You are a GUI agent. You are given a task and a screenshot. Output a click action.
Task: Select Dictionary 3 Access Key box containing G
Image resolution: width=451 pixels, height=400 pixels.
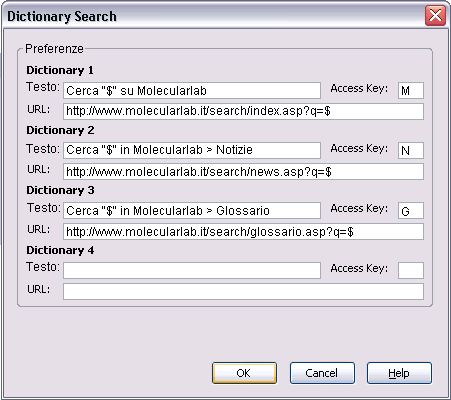tap(411, 210)
